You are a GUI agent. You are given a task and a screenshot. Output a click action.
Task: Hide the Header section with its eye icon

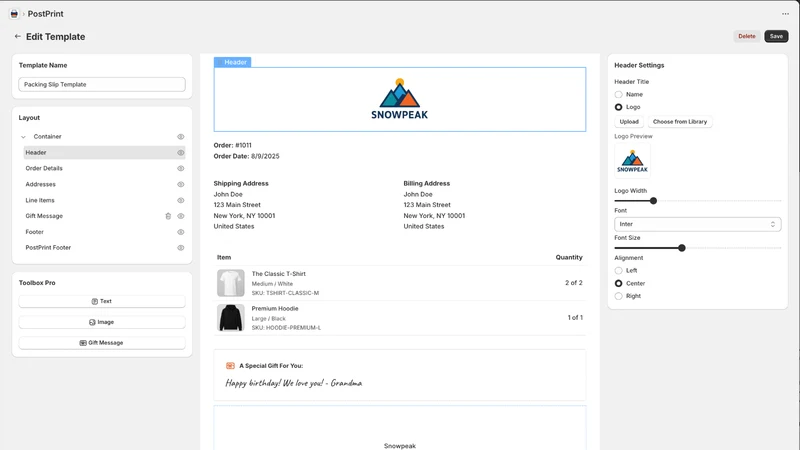tap(181, 153)
